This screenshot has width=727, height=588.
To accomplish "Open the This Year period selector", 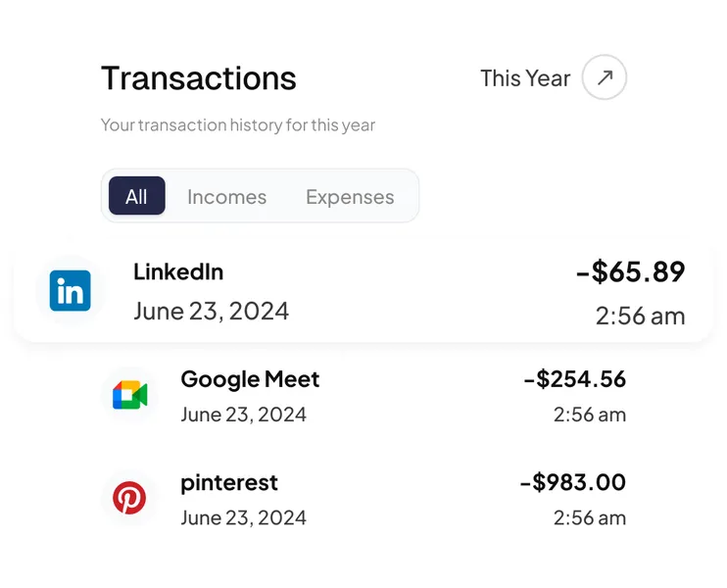I will [525, 78].
